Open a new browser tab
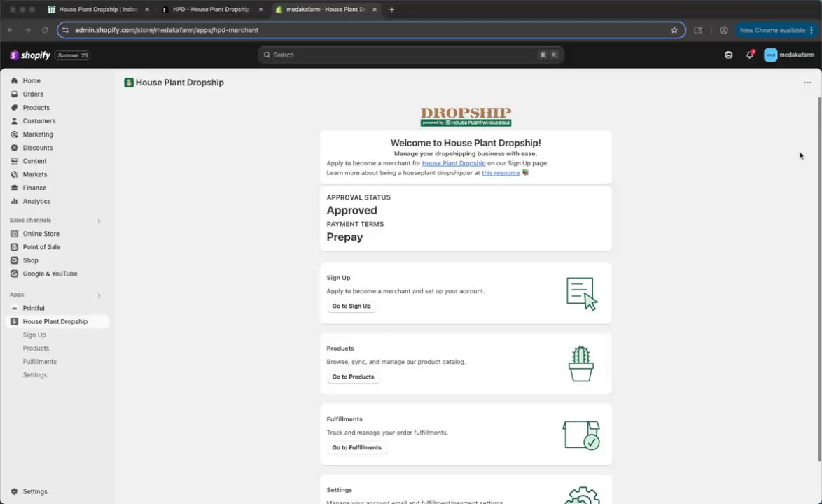The image size is (822, 504). tap(391, 9)
